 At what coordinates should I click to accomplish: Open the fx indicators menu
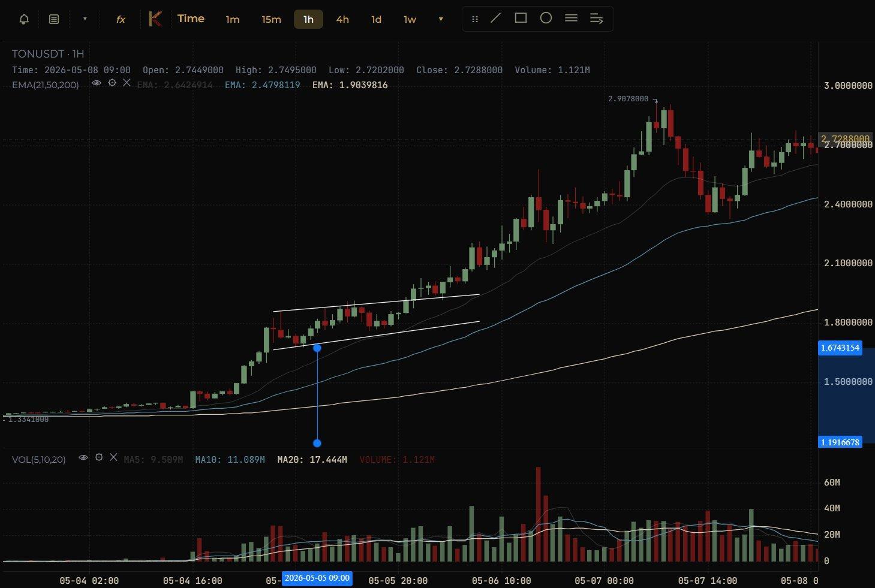pyautogui.click(x=121, y=19)
